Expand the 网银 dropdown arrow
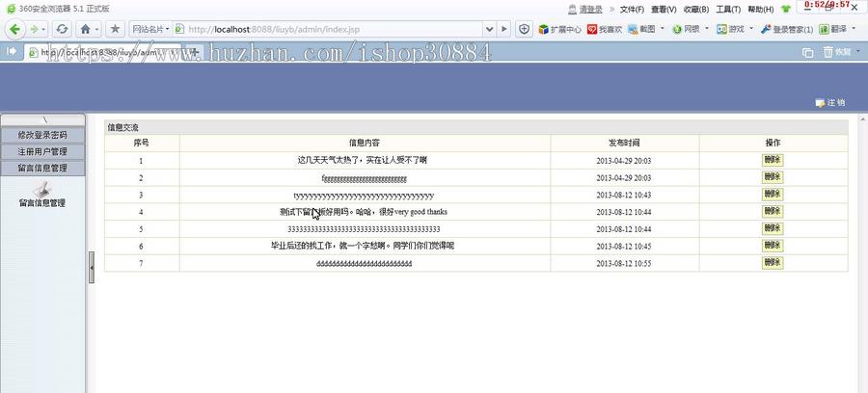The width and height of the screenshot is (868, 393). point(706,29)
